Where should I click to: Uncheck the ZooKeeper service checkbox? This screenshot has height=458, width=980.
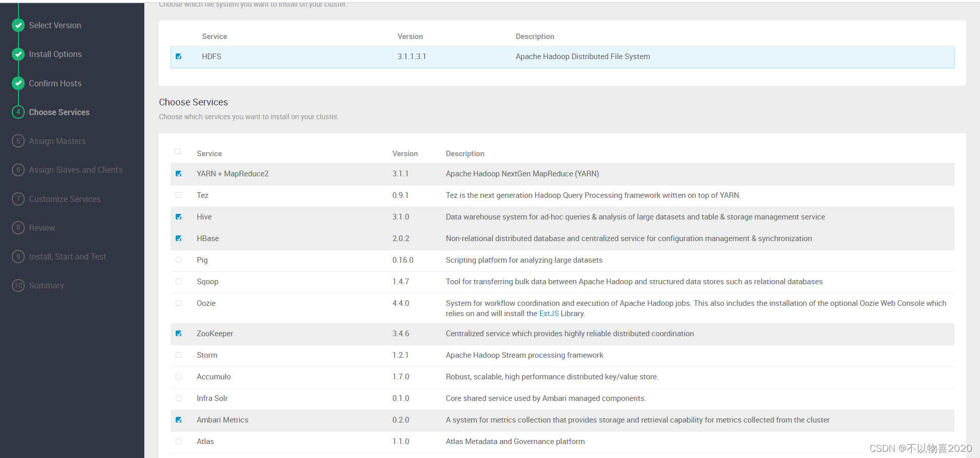(x=179, y=334)
